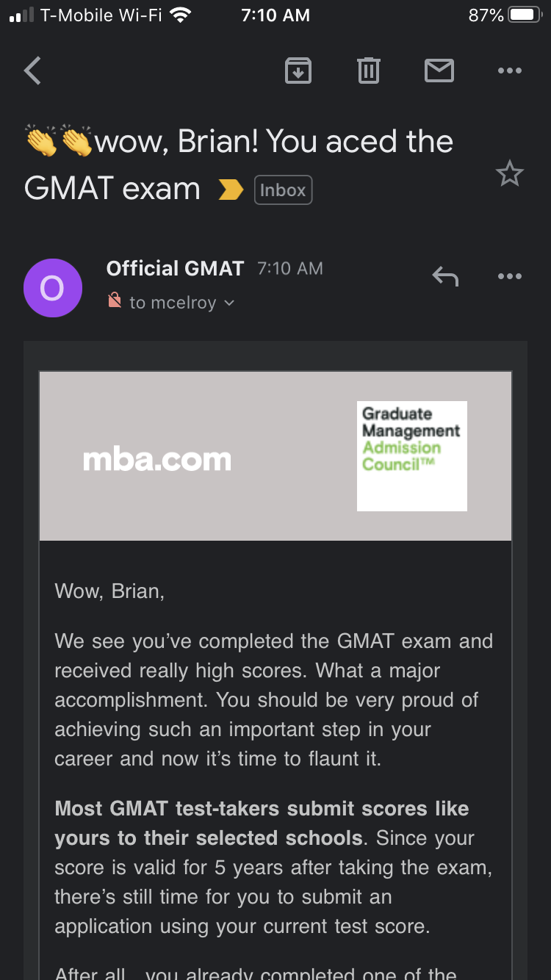This screenshot has width=551, height=980.
Task: Tap Graduate Management Admission Council logo
Action: (x=411, y=455)
